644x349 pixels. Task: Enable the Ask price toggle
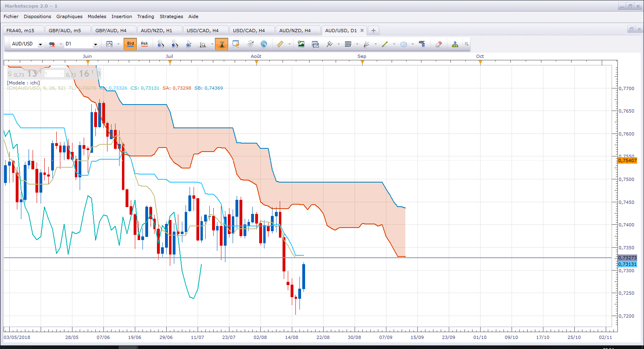click(x=144, y=44)
